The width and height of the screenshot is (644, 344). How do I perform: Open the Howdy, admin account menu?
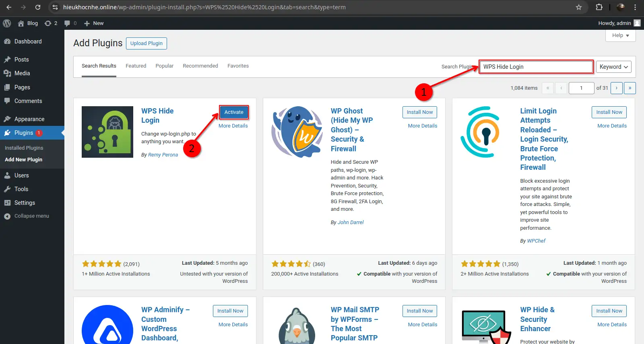(x=619, y=23)
